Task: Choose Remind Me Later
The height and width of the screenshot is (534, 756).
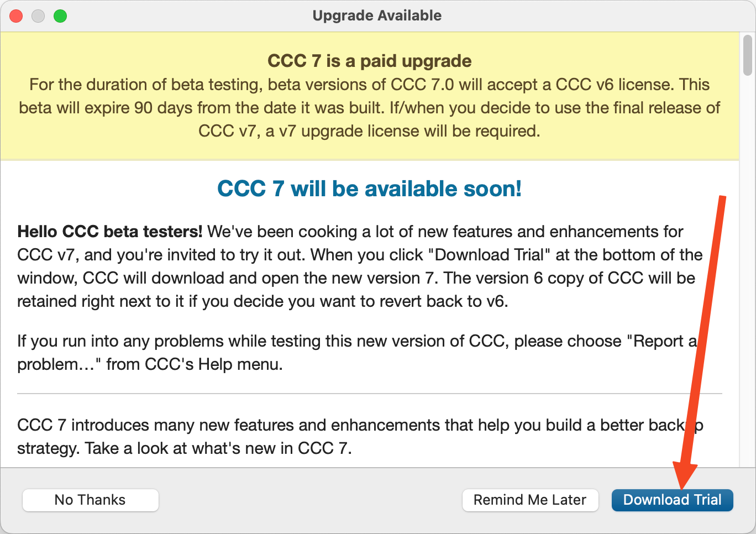Action: (530, 500)
